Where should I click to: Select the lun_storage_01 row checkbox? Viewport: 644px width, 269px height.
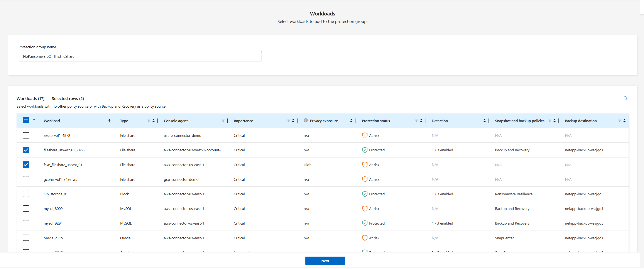(26, 194)
